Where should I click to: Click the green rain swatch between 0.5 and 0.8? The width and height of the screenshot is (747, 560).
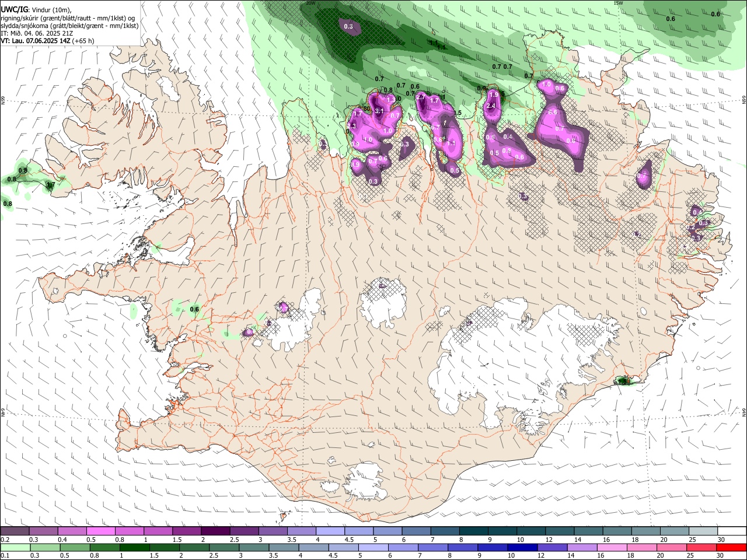[75, 547]
